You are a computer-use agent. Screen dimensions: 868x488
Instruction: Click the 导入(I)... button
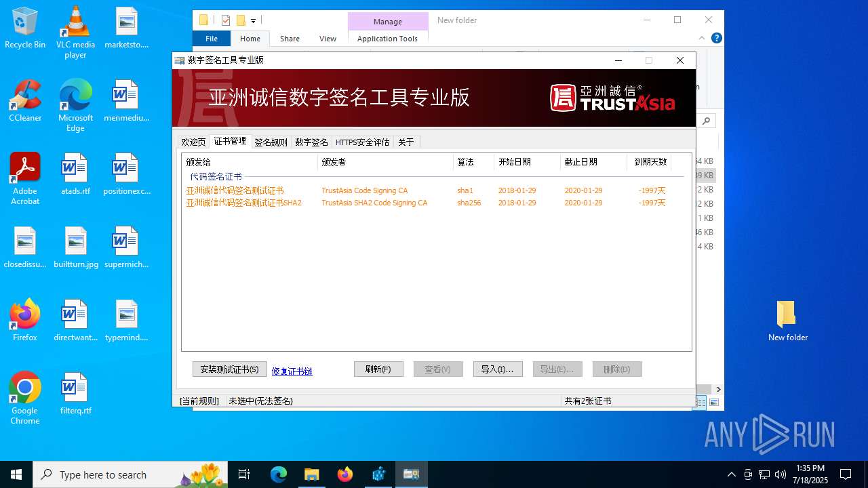[498, 369]
